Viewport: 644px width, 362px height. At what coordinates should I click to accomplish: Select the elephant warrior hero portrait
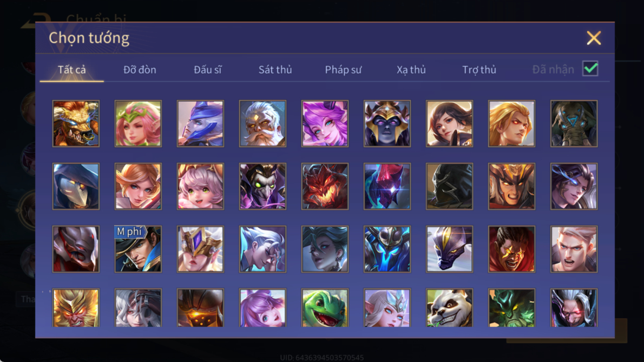pos(574,123)
